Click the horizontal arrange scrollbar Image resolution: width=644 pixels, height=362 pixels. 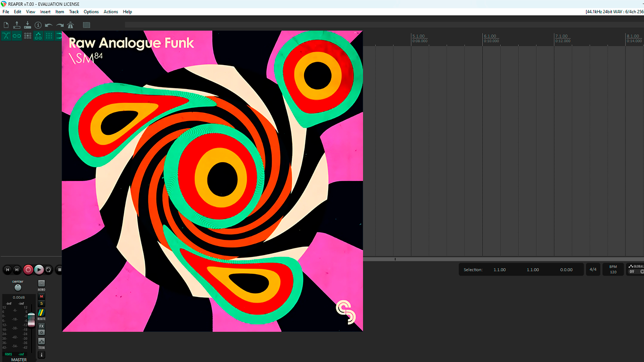pos(504,259)
